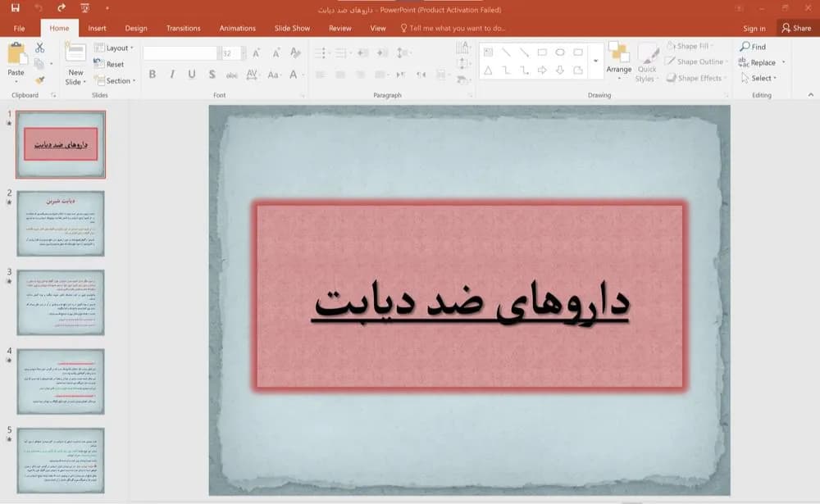Toggle Text Shadow formatting
The width and height of the screenshot is (820, 504).
[212, 75]
